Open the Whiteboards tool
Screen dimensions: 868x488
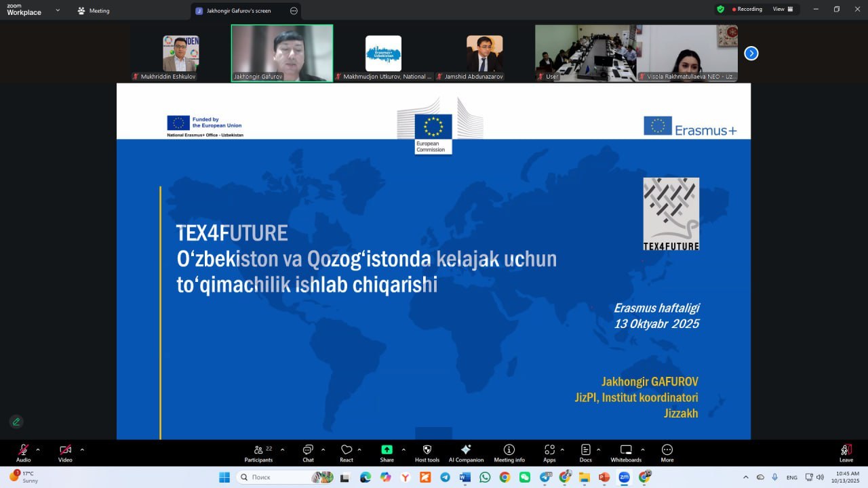point(626,451)
